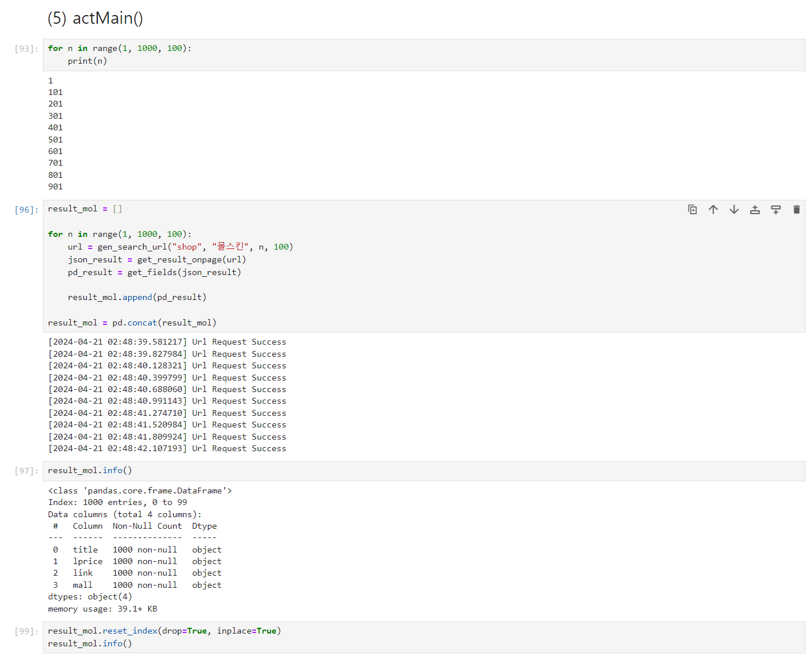Screen dimensions: 812x655
Task: Click the log line timestamped 02:48:41.274710
Action: point(167,413)
